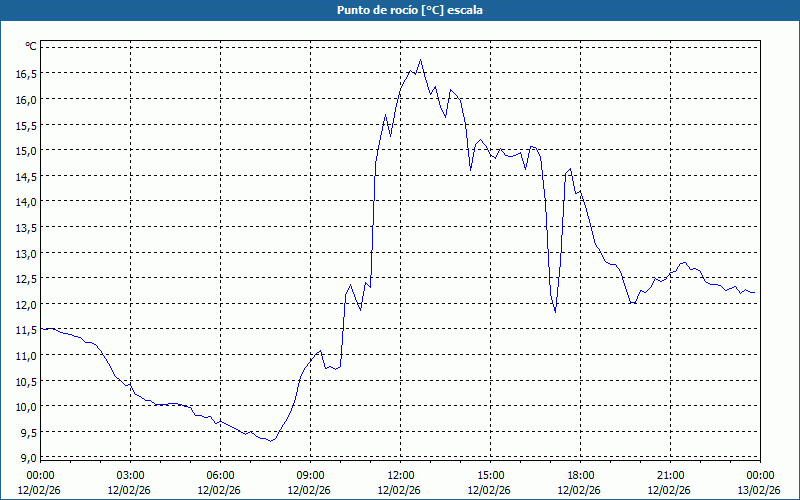Image resolution: width=800 pixels, height=500 pixels.
Task: Click the 12,0 y-axis scale value
Action: (x=25, y=304)
